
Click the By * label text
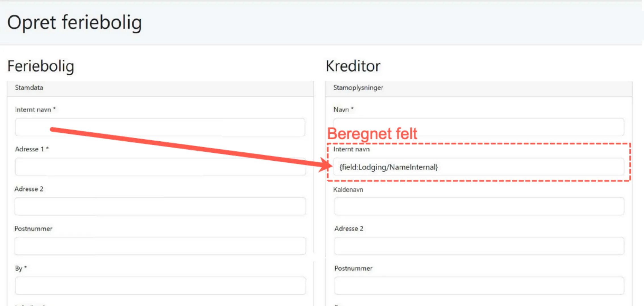pos(21,268)
